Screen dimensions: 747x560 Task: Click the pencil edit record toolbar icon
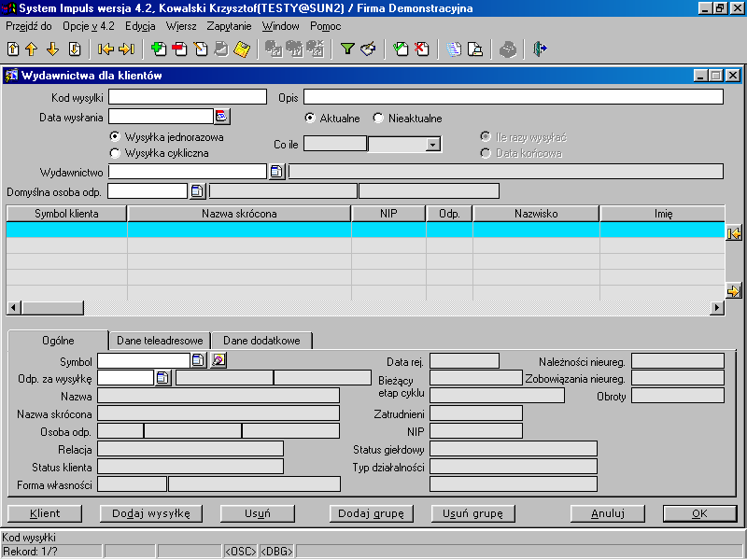(x=201, y=49)
